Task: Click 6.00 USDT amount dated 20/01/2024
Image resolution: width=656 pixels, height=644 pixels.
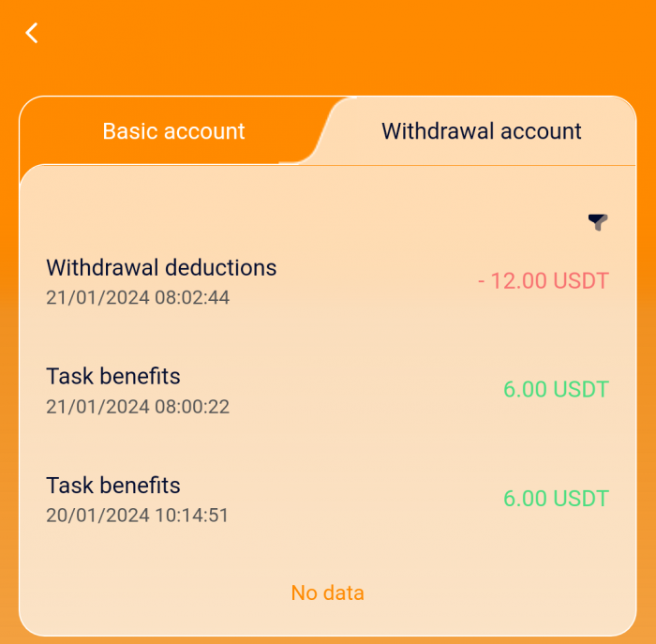Action: (x=556, y=499)
